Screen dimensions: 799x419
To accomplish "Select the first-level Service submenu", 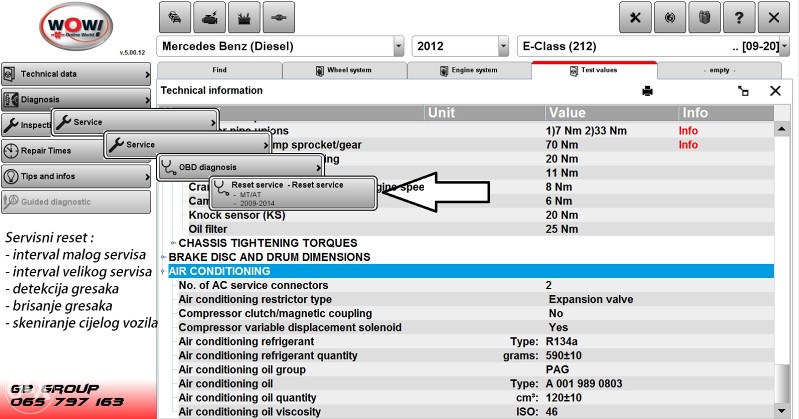I will click(135, 122).
